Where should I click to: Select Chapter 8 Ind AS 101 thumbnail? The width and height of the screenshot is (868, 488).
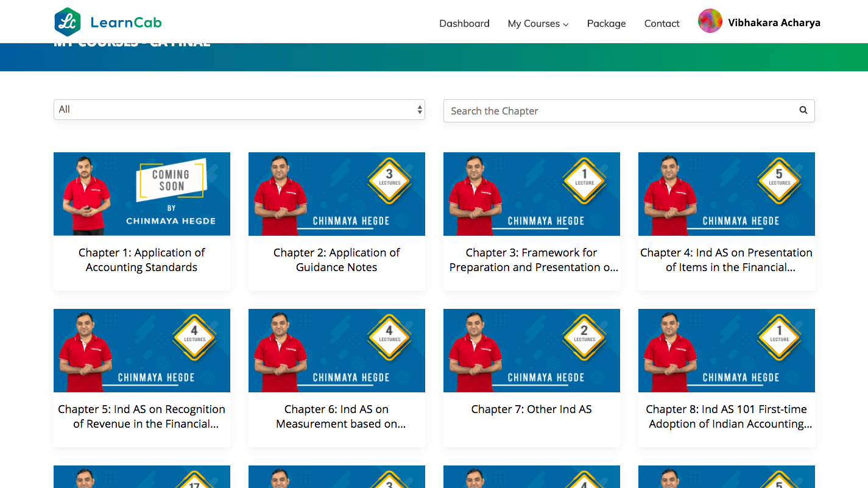click(x=726, y=350)
